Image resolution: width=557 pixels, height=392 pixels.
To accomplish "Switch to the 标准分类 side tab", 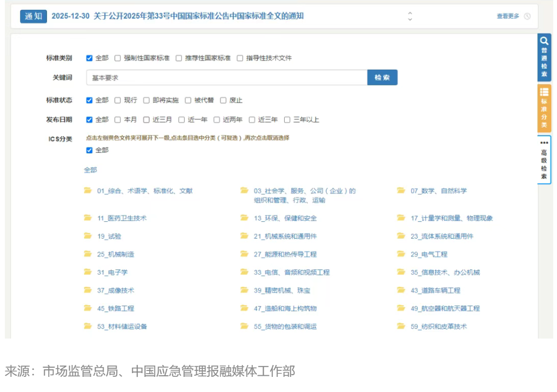I will point(544,109).
